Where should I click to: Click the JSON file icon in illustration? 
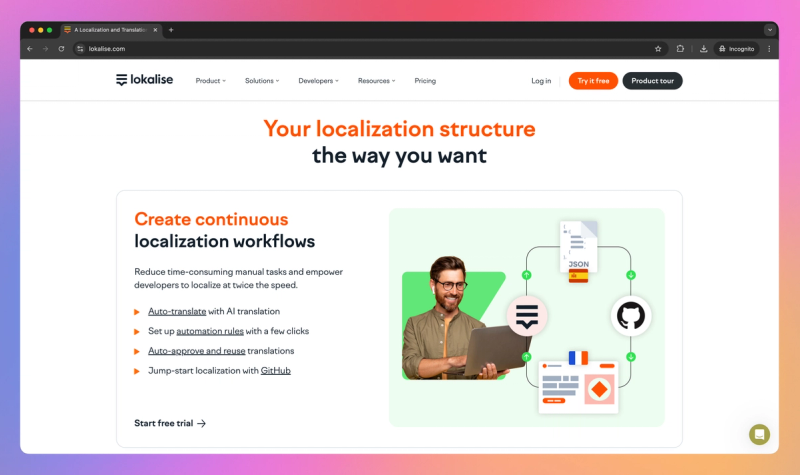(579, 245)
